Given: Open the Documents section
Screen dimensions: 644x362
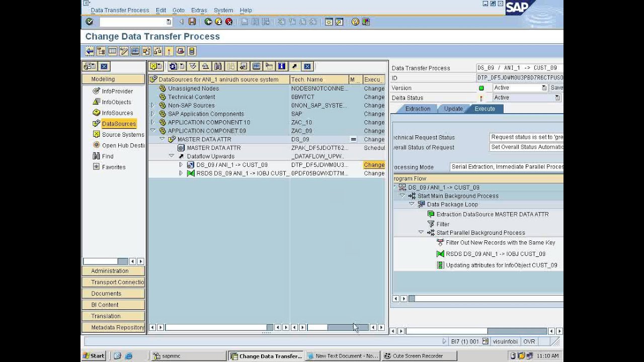Looking at the screenshot, I should 114,294.
